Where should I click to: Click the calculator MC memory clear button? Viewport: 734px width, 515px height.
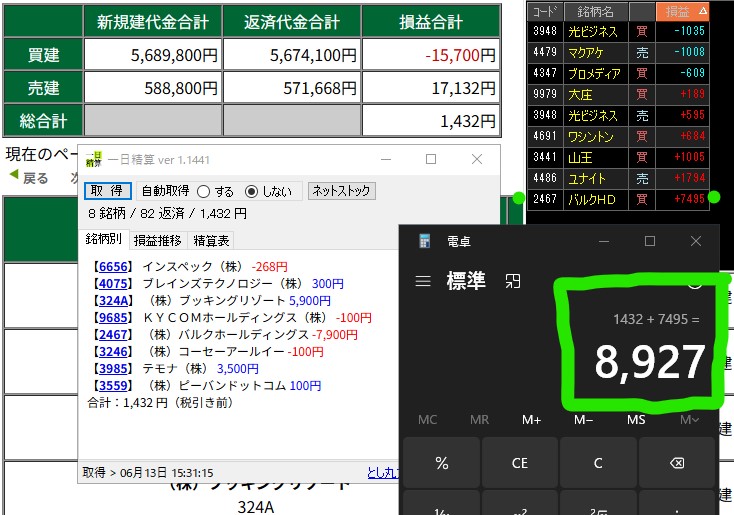[x=427, y=419]
